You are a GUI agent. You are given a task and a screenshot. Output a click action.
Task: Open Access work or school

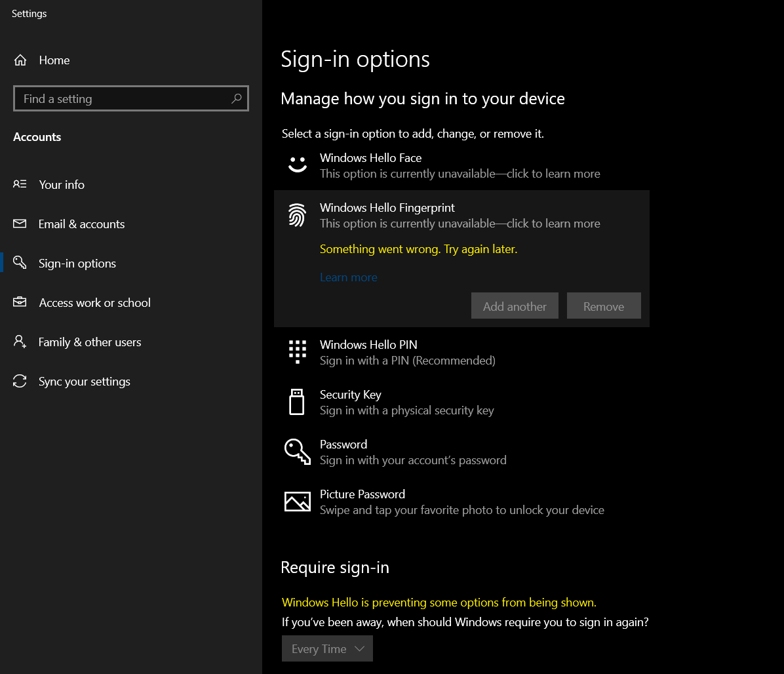[131, 302]
